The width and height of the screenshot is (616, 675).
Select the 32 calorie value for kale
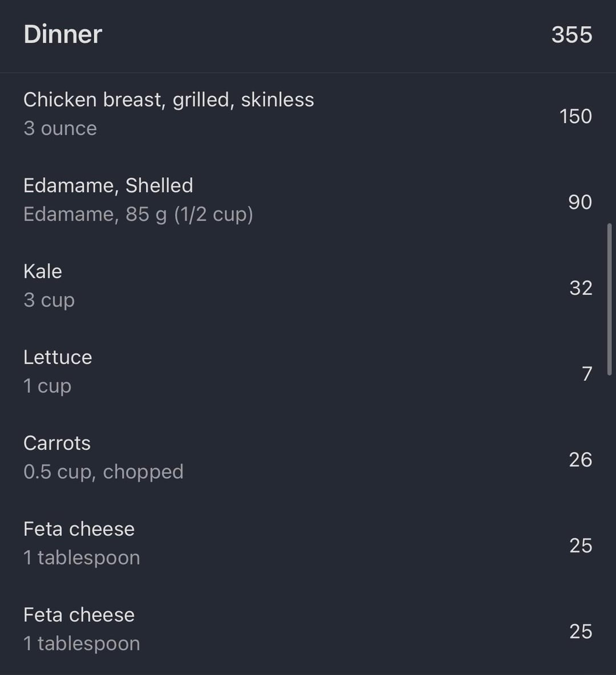click(x=581, y=288)
